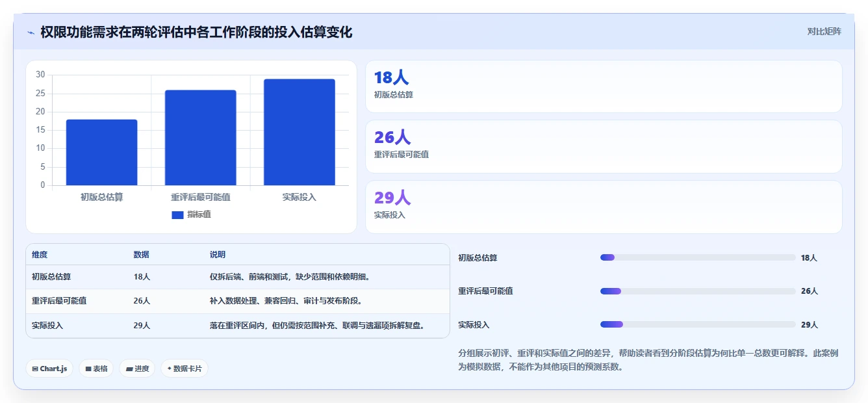Click the 说明 table column header
This screenshot has width=868, height=403.
[x=218, y=255]
